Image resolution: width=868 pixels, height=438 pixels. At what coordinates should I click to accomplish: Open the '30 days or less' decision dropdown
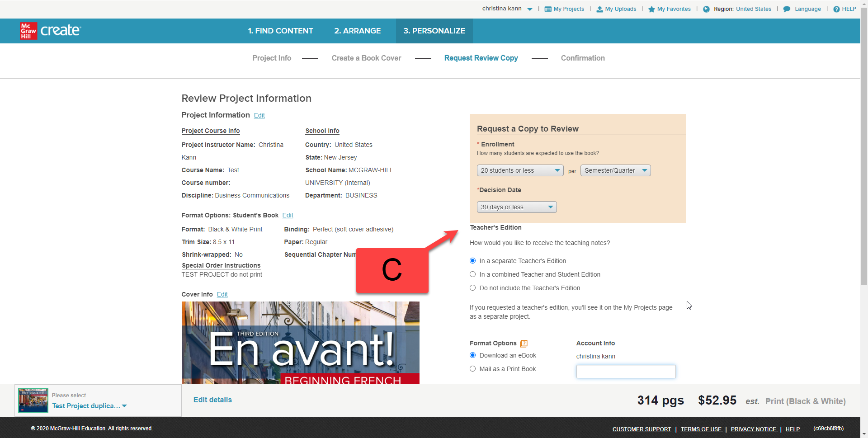[x=517, y=207]
